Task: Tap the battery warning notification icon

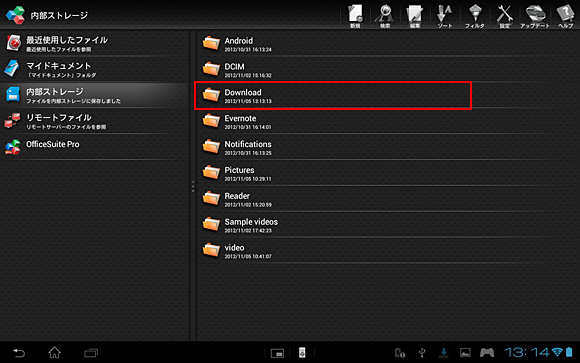Action: [x=399, y=353]
